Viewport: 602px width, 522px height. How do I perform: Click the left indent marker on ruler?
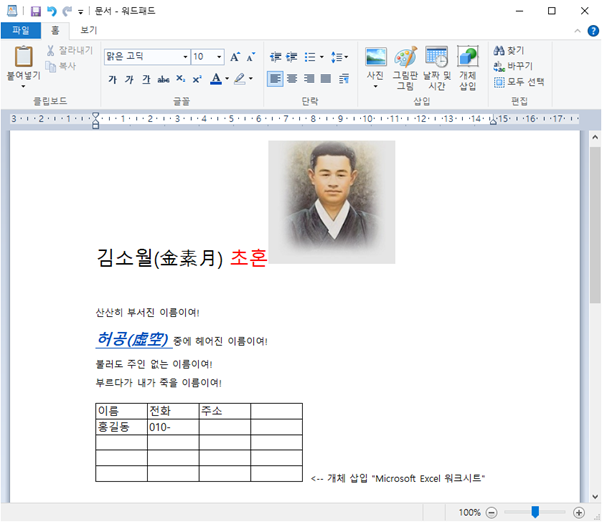(x=96, y=121)
